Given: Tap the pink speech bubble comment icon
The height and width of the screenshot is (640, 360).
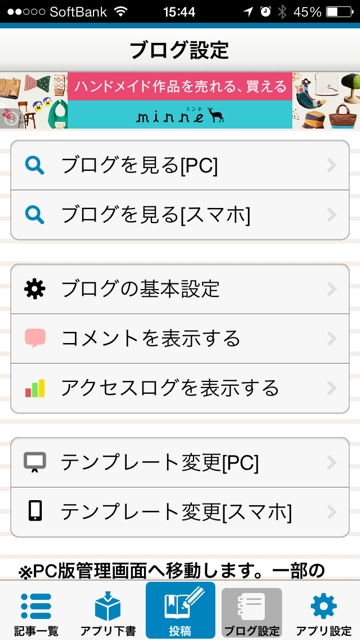Looking at the screenshot, I should [x=35, y=338].
